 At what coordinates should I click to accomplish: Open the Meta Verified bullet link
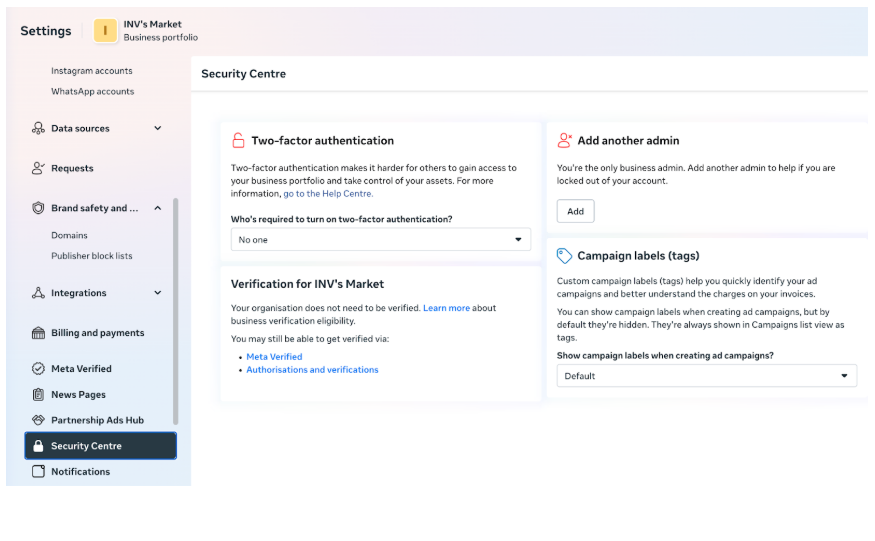[274, 357]
